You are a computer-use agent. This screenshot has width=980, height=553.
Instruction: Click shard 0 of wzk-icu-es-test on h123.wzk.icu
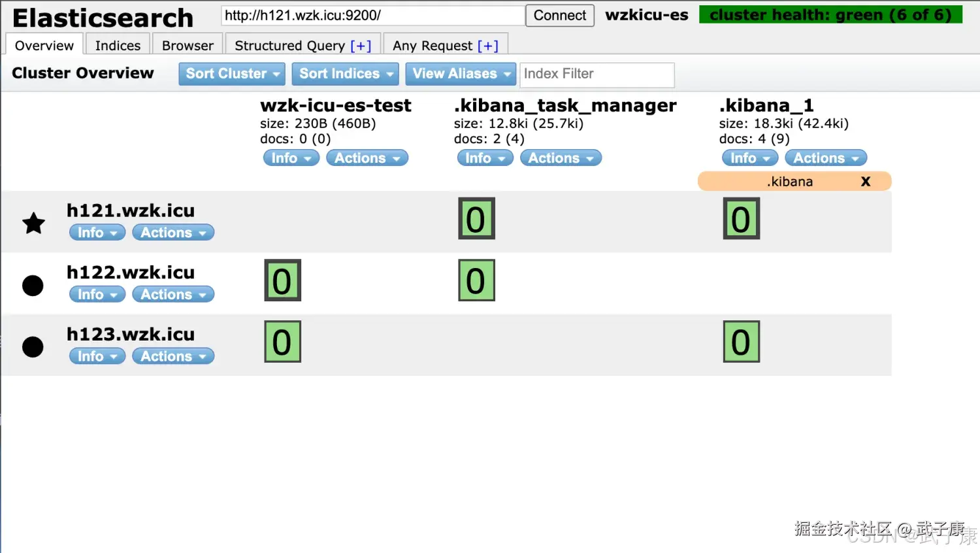[x=282, y=341]
